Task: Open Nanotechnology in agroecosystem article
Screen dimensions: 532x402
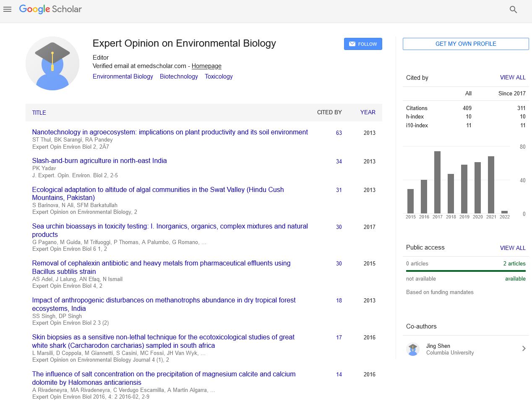Action: click(x=170, y=132)
